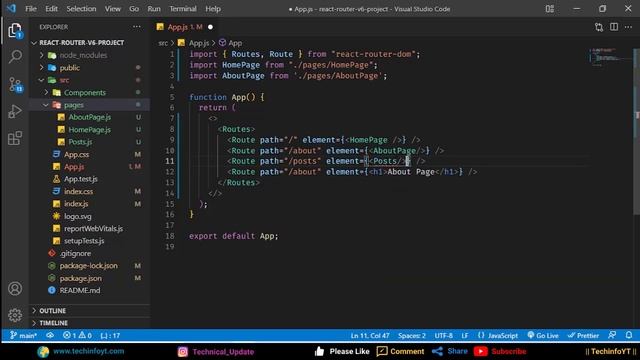Click the VS Code logo icon

click(11, 9)
